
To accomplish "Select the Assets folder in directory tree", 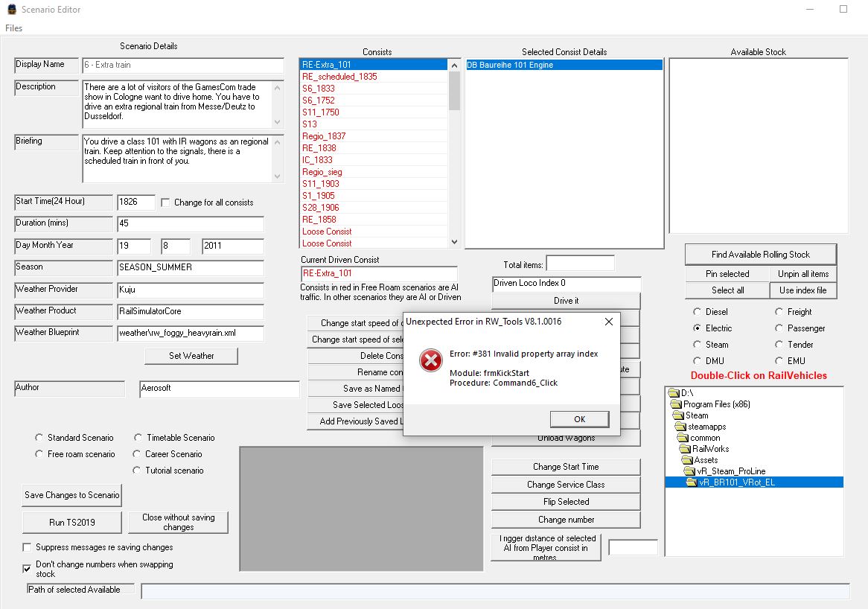I will point(706,460).
